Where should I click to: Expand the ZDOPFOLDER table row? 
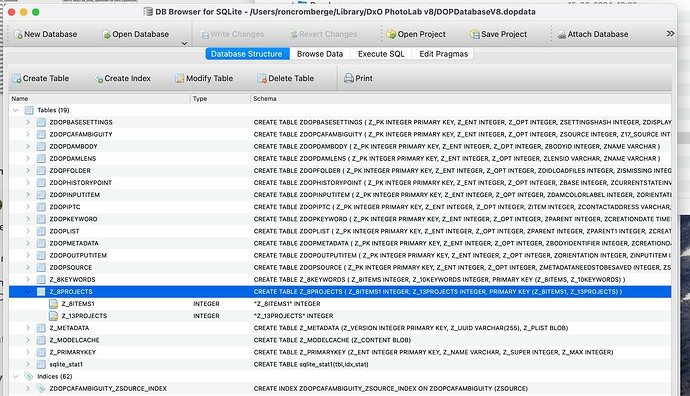pyautogui.click(x=28, y=171)
